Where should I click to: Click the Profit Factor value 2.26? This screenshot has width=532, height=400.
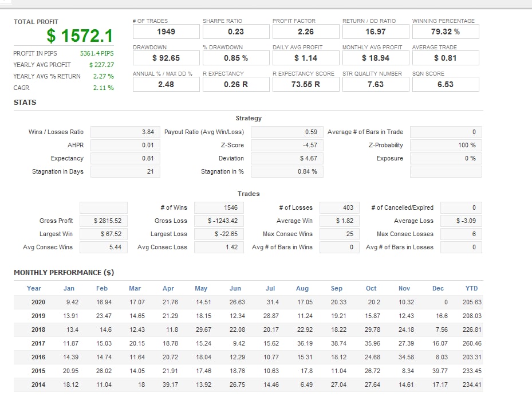pos(306,32)
